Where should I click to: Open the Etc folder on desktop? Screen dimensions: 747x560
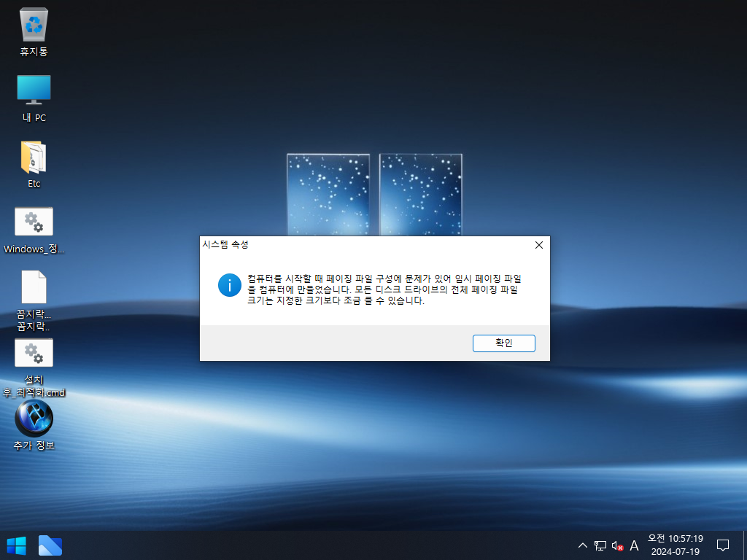click(x=34, y=164)
